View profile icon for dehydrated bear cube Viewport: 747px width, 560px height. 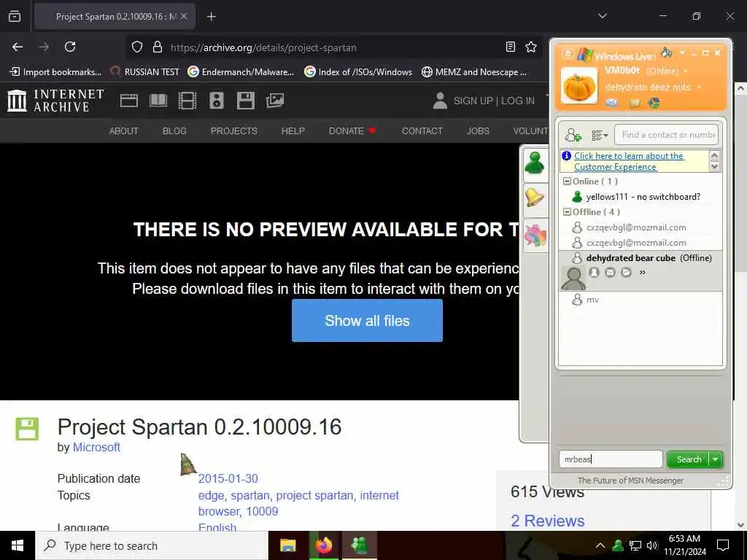click(x=594, y=273)
